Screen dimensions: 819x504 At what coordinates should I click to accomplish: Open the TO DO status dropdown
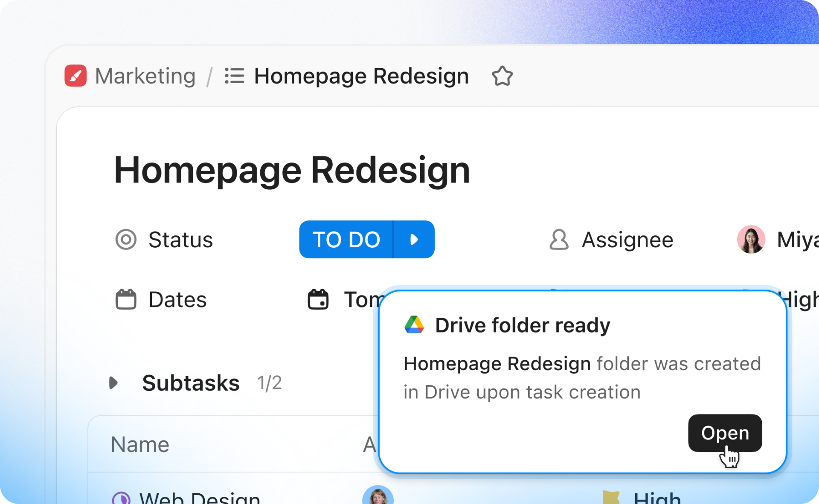tap(346, 240)
